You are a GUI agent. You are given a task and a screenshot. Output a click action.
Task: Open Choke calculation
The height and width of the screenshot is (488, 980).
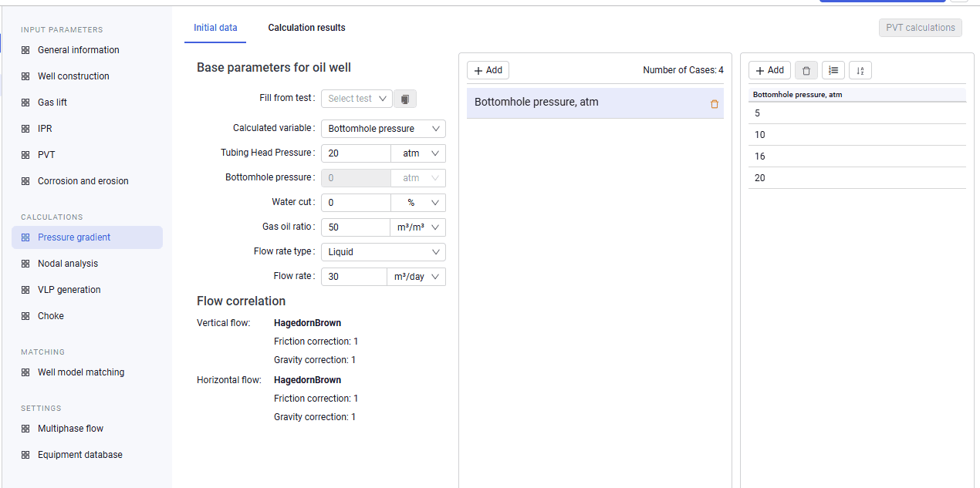click(x=51, y=316)
